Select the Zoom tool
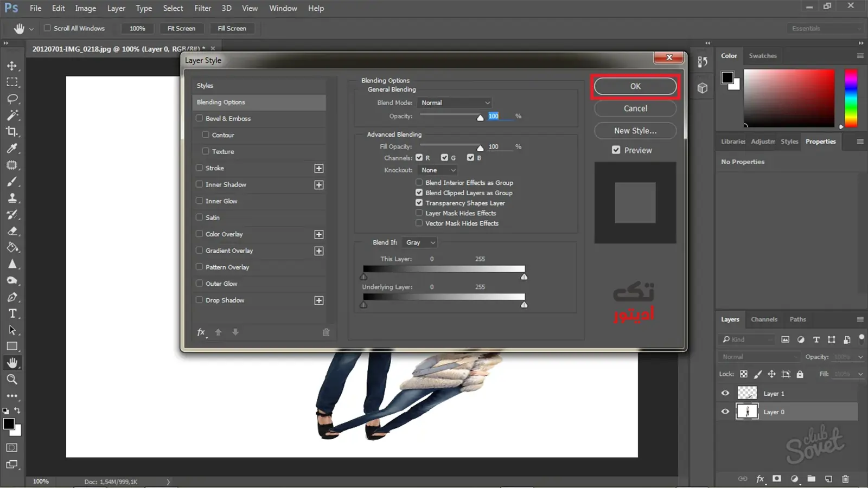The width and height of the screenshot is (868, 488). [12, 379]
